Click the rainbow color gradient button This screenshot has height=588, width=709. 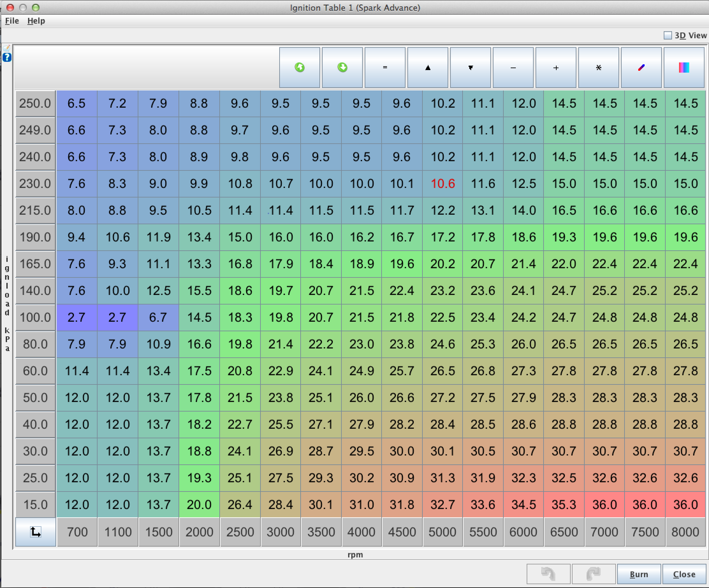point(684,68)
